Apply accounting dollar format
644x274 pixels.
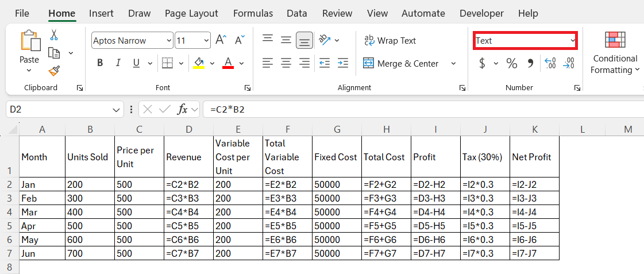[x=483, y=63]
